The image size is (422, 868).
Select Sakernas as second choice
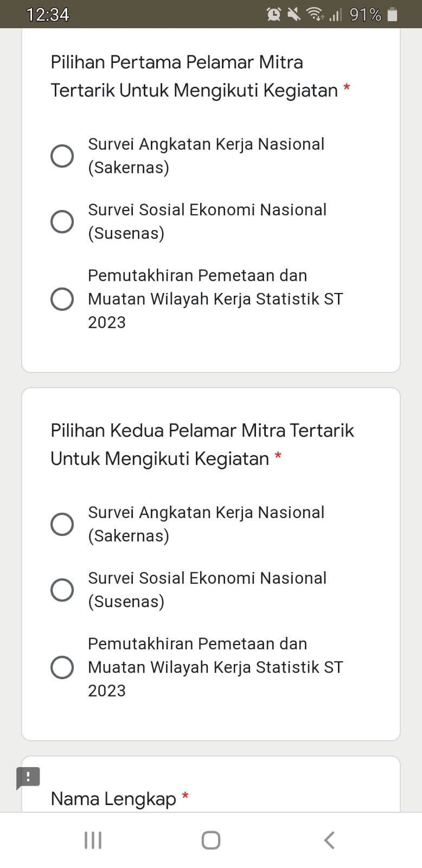pos(62,524)
